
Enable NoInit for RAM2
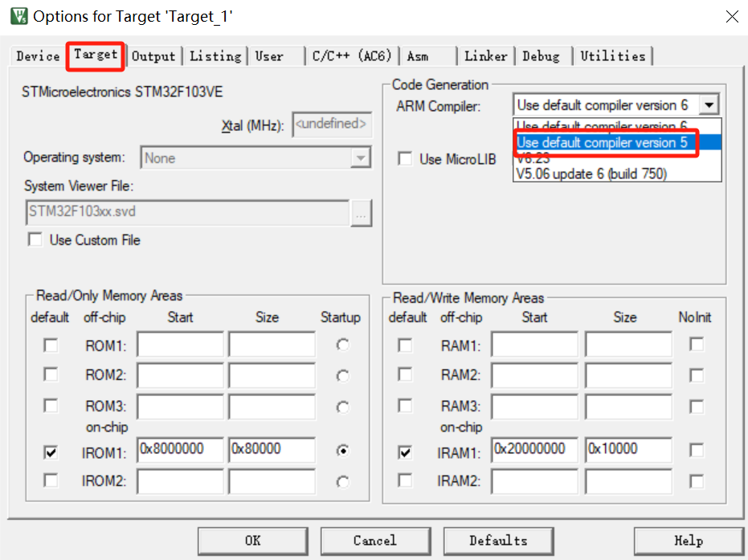point(697,375)
